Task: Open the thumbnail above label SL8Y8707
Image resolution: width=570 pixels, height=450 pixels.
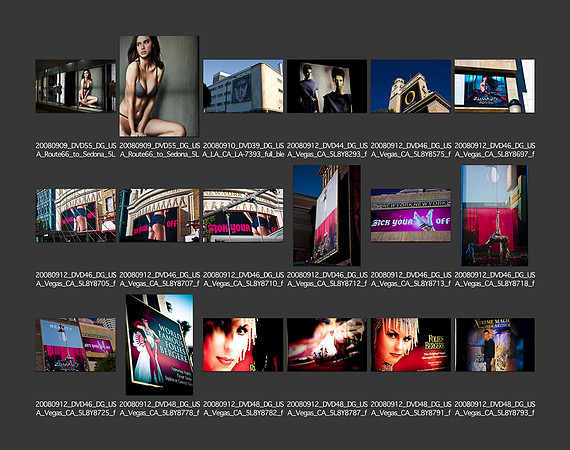Action: click(x=159, y=215)
